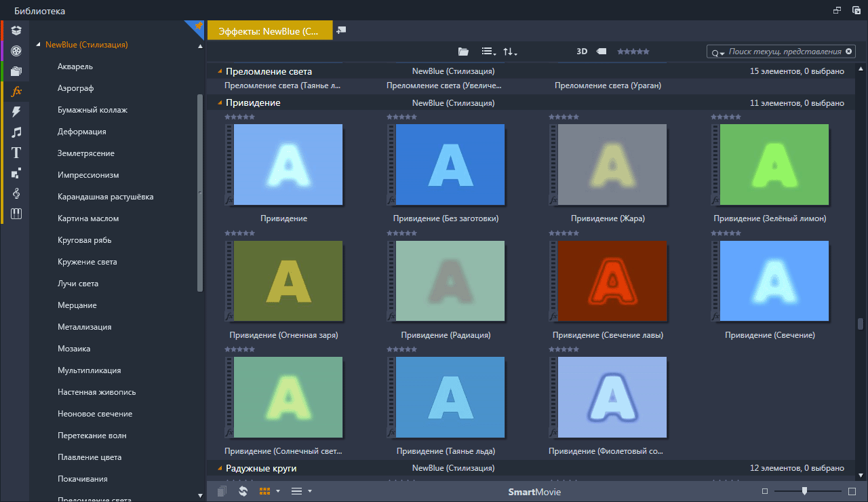Select Неоновое свечение tree item
This screenshot has height=502, width=868.
(95, 414)
